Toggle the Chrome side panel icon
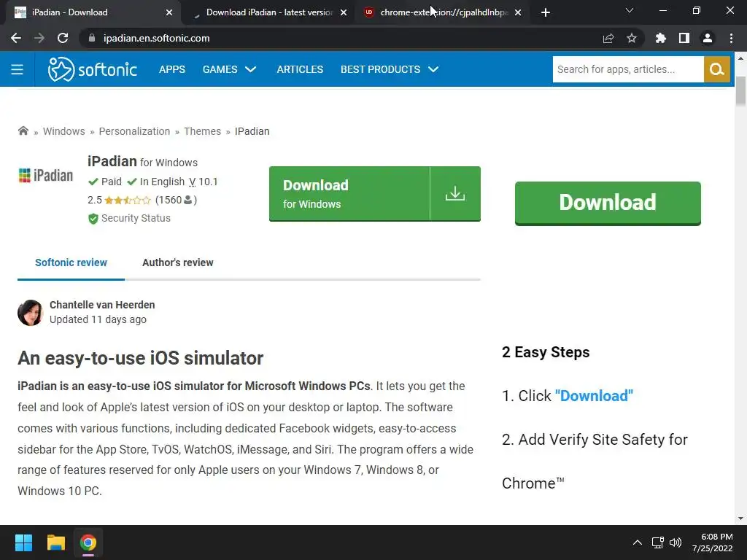 pos(684,38)
